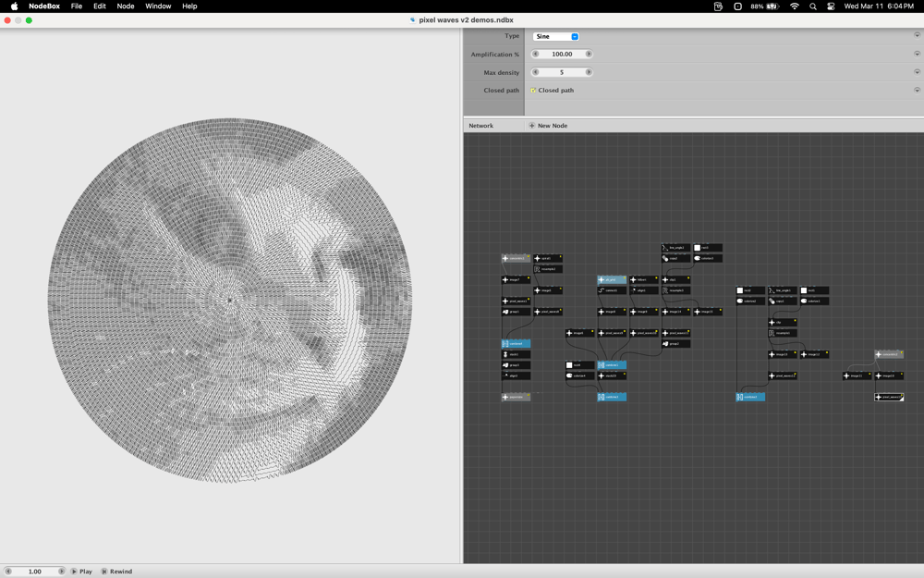The height and width of the screenshot is (578, 924).
Task: Select the connect1 node
Action: point(612,290)
